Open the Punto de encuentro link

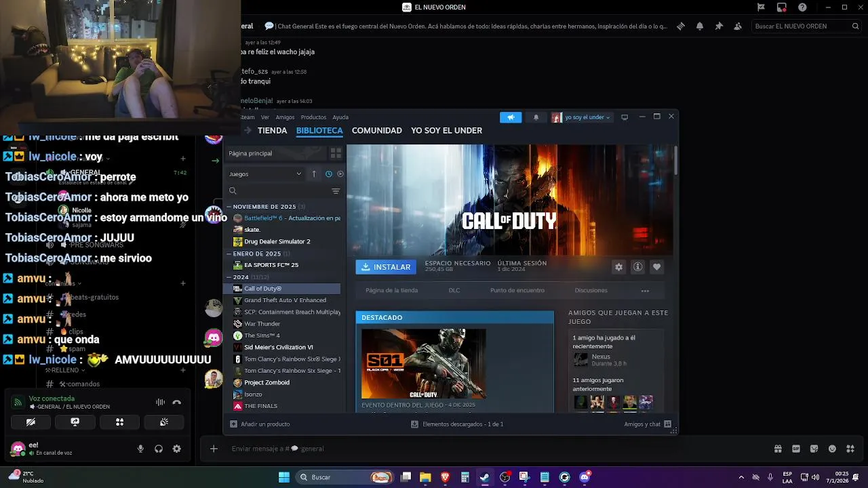pos(517,291)
